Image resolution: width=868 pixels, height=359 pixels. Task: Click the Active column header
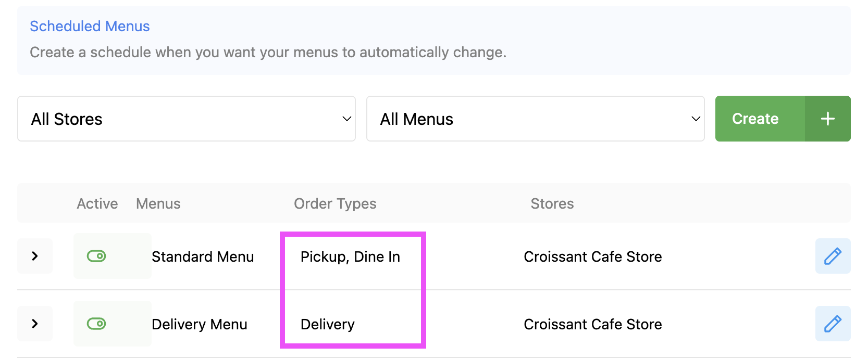coord(97,203)
